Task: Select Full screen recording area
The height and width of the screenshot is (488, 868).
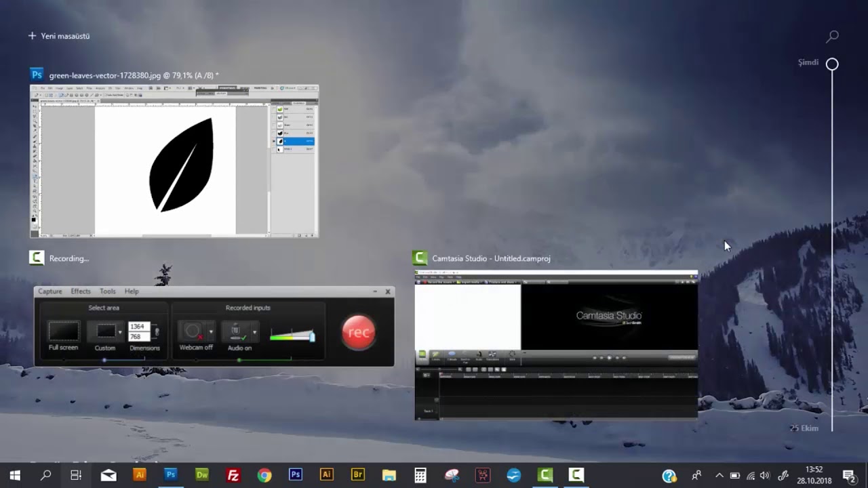Action: [x=63, y=331]
